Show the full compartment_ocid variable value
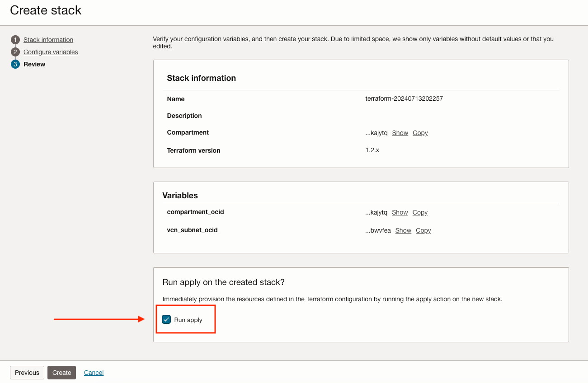 400,212
